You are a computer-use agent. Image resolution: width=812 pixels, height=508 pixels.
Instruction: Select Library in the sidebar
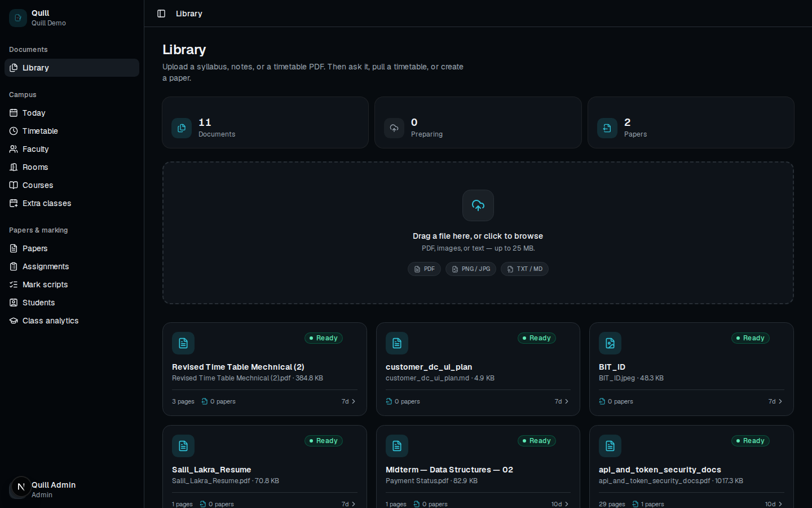tap(72, 68)
